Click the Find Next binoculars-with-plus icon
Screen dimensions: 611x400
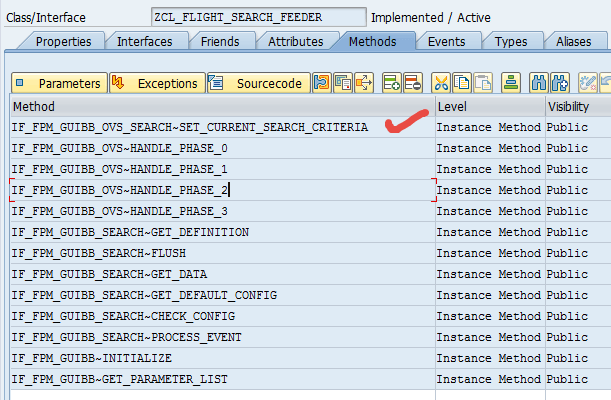pyautogui.click(x=560, y=83)
